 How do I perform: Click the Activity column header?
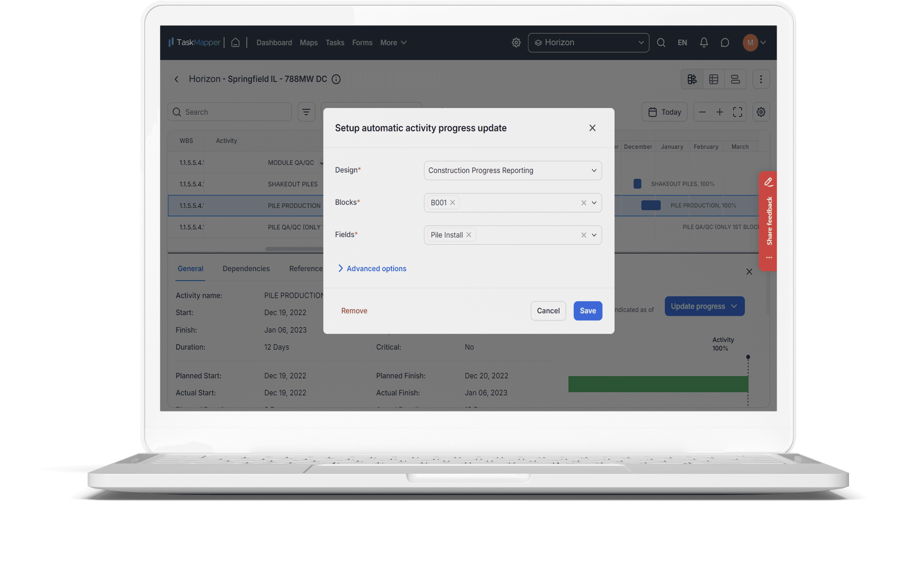pyautogui.click(x=226, y=141)
